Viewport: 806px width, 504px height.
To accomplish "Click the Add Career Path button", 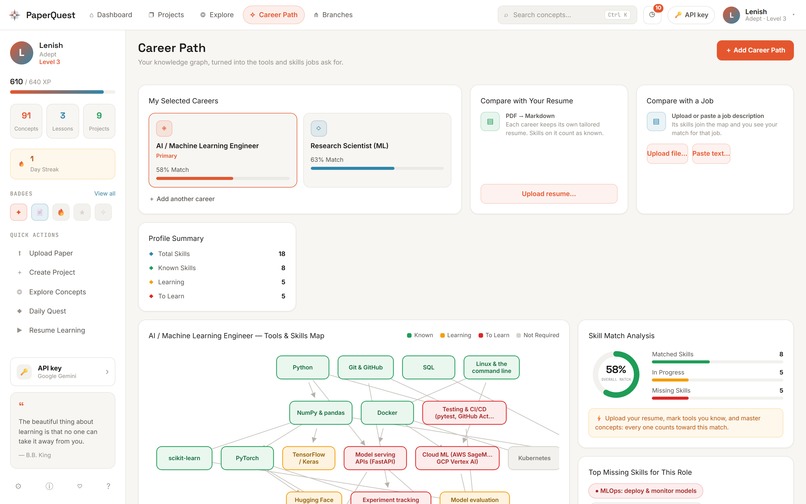I will pyautogui.click(x=755, y=50).
